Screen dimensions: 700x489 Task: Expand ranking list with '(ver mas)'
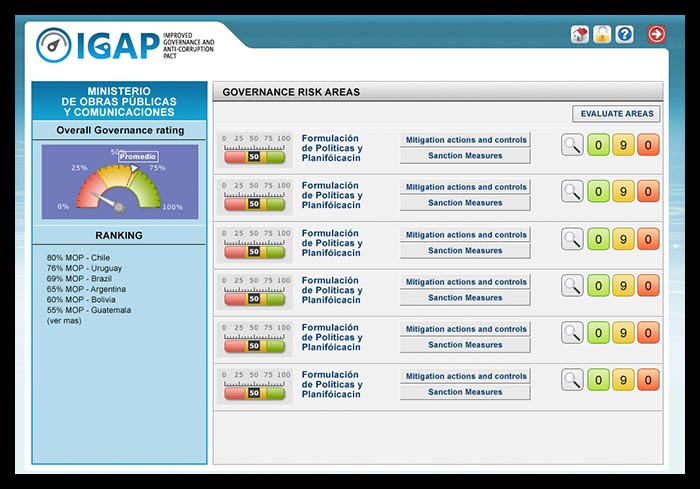63,320
